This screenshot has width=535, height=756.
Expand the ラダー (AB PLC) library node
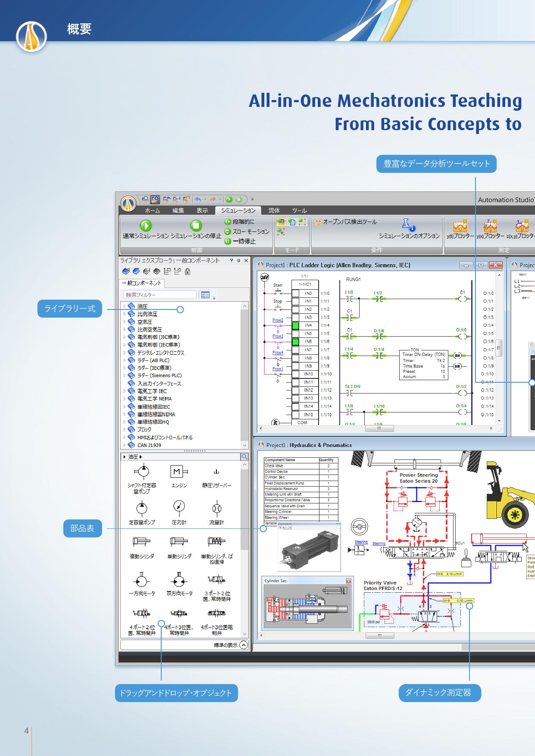click(x=125, y=360)
